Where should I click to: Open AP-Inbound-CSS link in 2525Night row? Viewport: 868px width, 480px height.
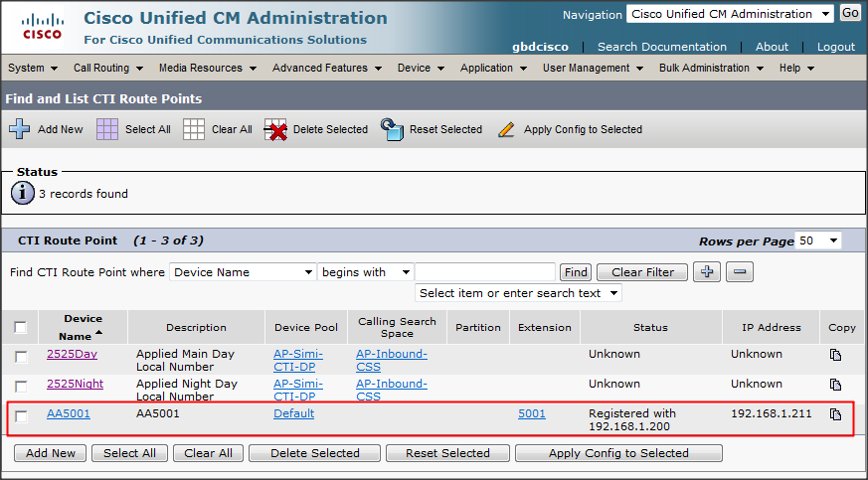[392, 390]
